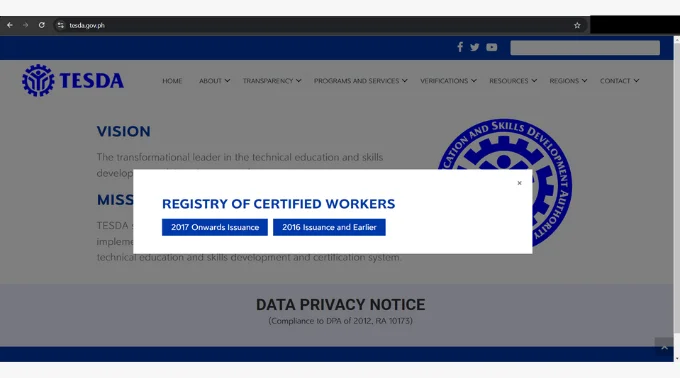The width and height of the screenshot is (680, 378).
Task: Open TESDA's Twitter page icon
Action: [x=474, y=47]
